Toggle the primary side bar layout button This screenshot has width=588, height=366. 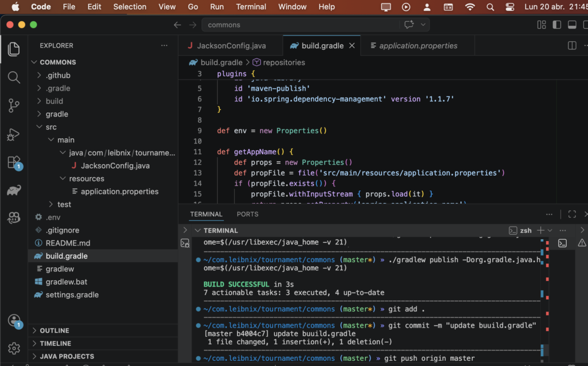pyautogui.click(x=556, y=25)
